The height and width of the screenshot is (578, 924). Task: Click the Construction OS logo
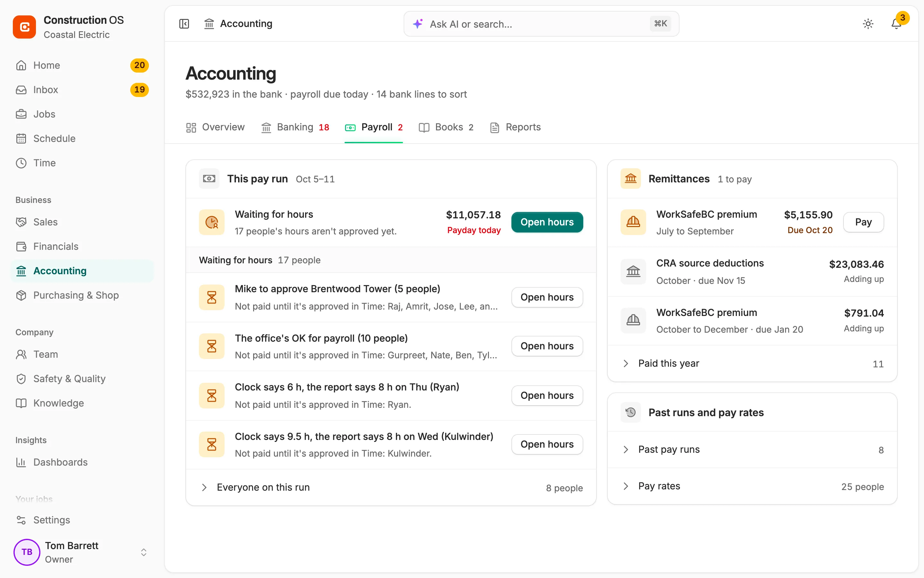pyautogui.click(x=24, y=27)
